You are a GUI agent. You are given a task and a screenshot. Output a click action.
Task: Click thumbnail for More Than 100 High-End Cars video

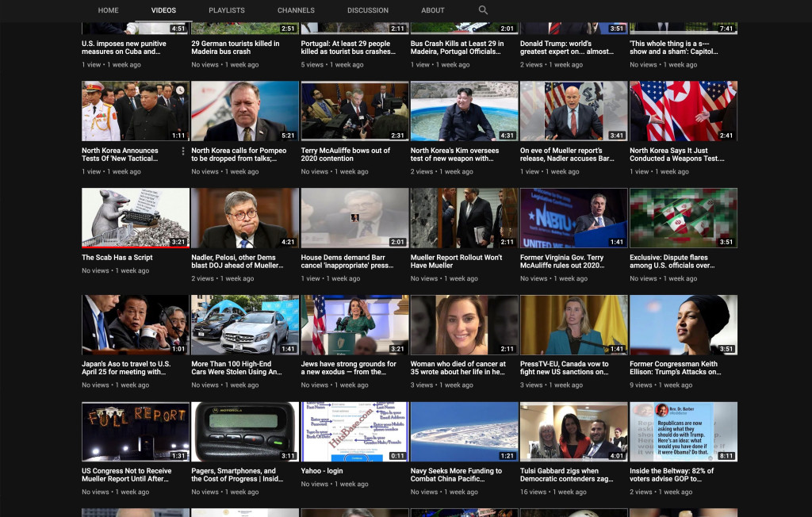245,325
